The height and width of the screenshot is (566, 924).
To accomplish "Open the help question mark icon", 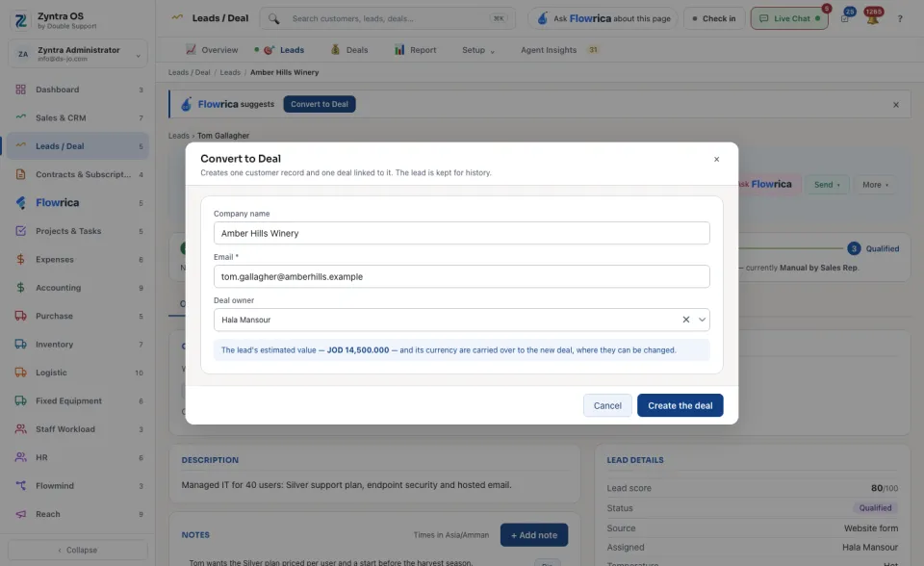I will (x=900, y=19).
